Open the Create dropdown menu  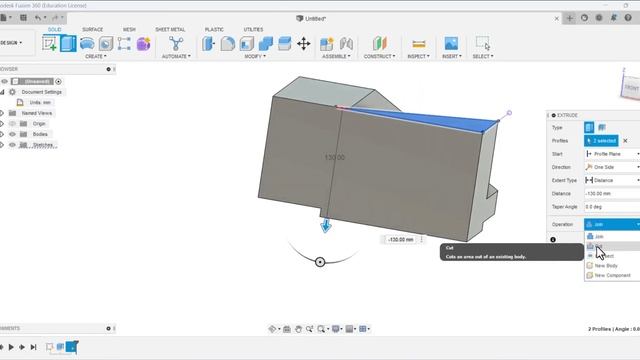coord(96,56)
